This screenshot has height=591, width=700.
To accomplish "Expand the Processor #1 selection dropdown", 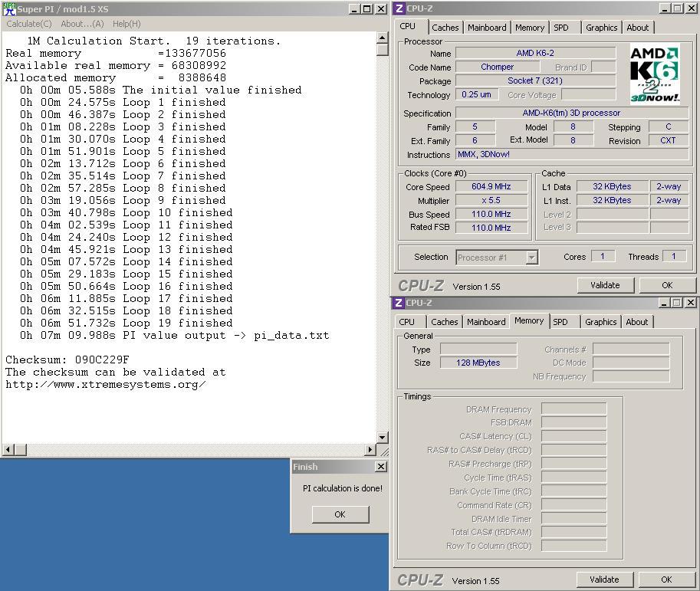I will (531, 258).
